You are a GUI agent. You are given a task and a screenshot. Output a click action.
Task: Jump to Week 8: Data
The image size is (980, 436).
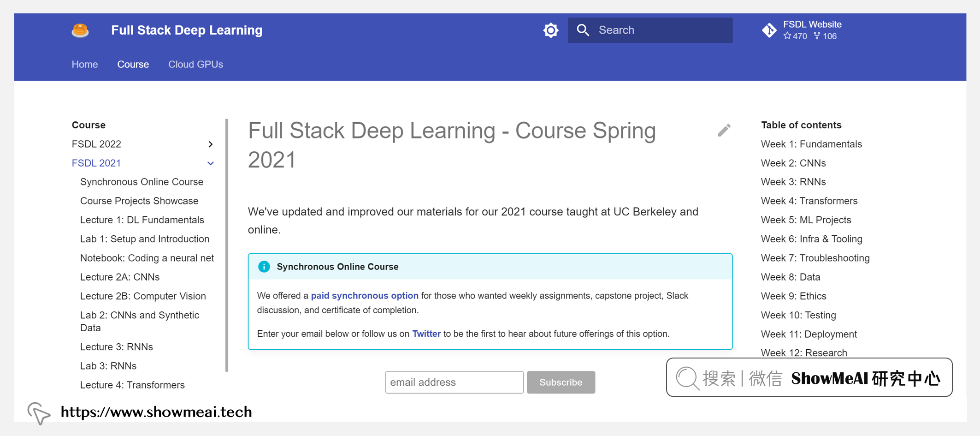791,277
